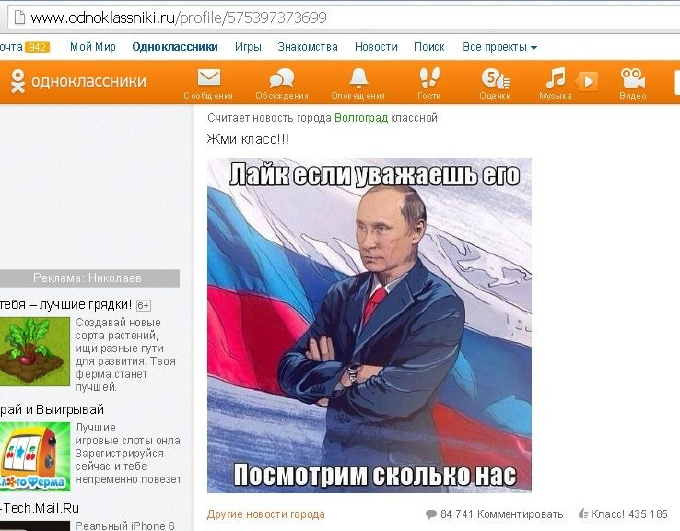Click the Одноклассники logo in the orange bar

point(79,81)
